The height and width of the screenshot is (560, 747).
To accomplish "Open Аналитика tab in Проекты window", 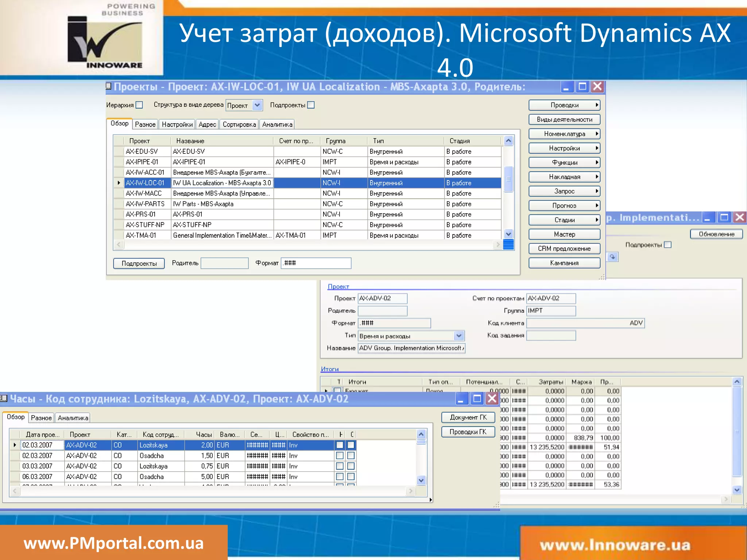I will click(x=277, y=124).
